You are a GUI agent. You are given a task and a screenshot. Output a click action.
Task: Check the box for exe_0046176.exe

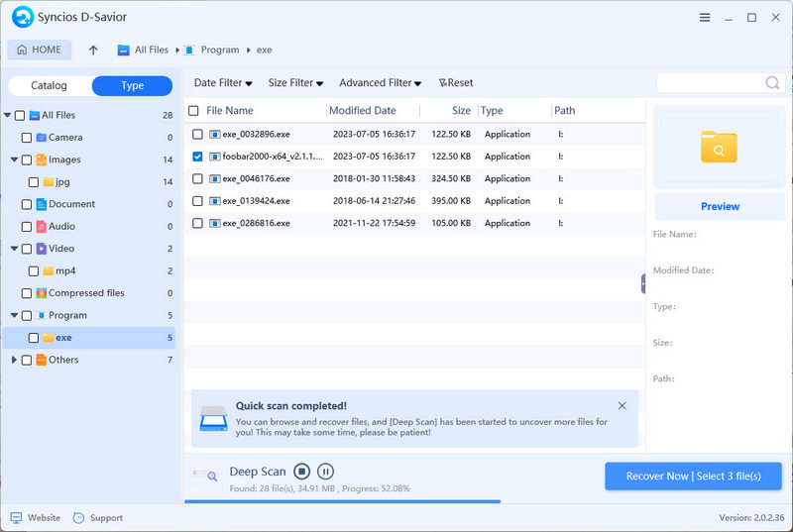(197, 179)
